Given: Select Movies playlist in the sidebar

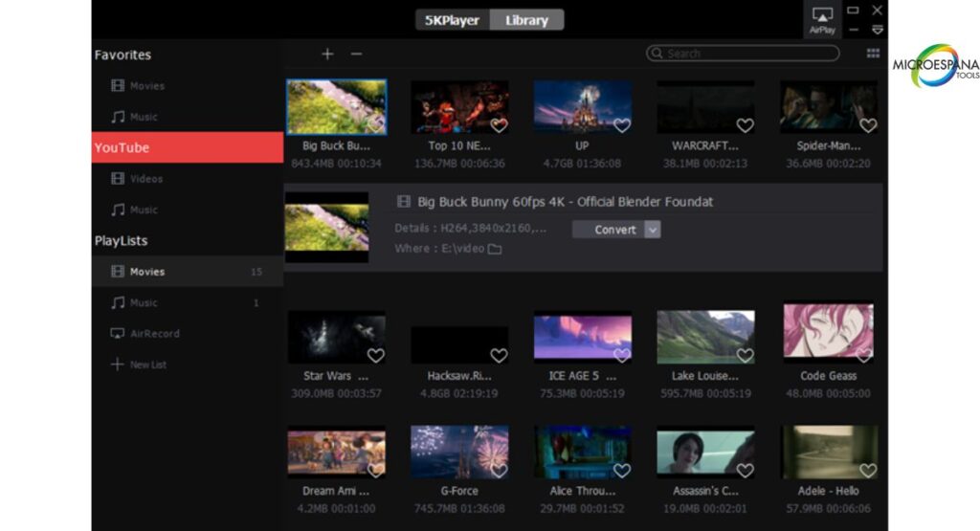Looking at the screenshot, I should tap(147, 272).
